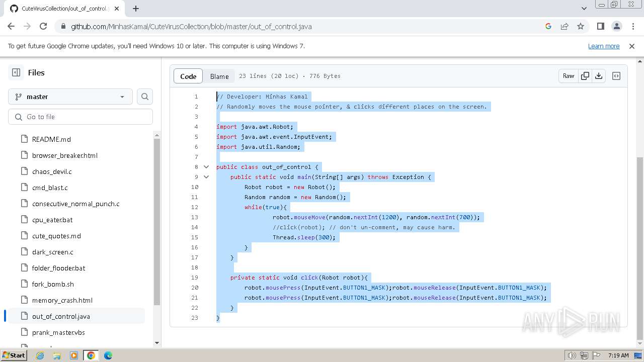Click the Go to file search field

pos(80,117)
